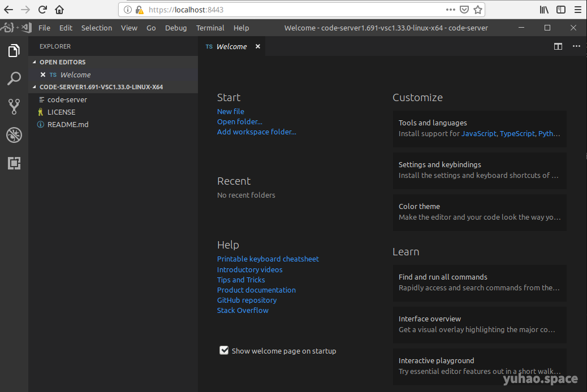Close the Welcome editor tab
This screenshot has width=587, height=392.
pyautogui.click(x=258, y=46)
